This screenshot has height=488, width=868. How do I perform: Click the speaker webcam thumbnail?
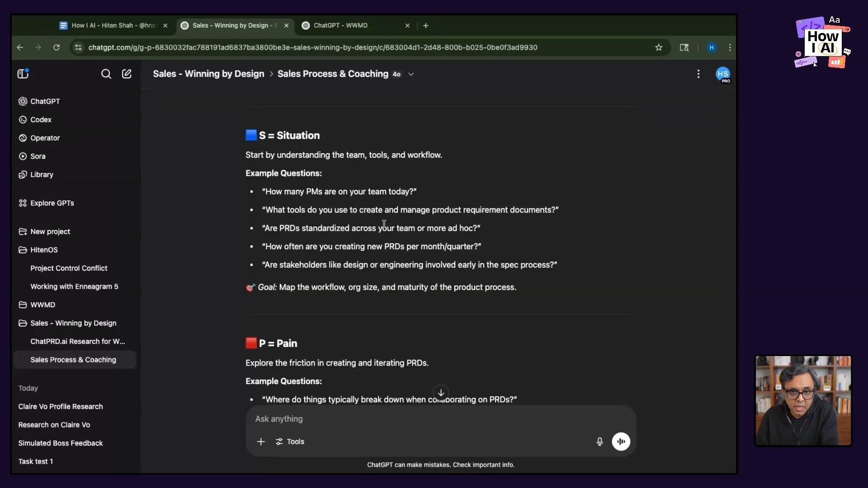tap(803, 401)
